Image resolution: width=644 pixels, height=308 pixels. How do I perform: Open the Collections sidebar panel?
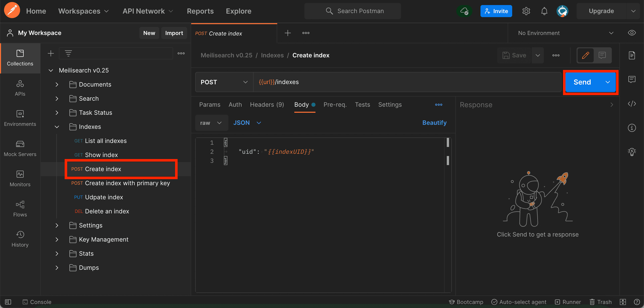tap(20, 58)
